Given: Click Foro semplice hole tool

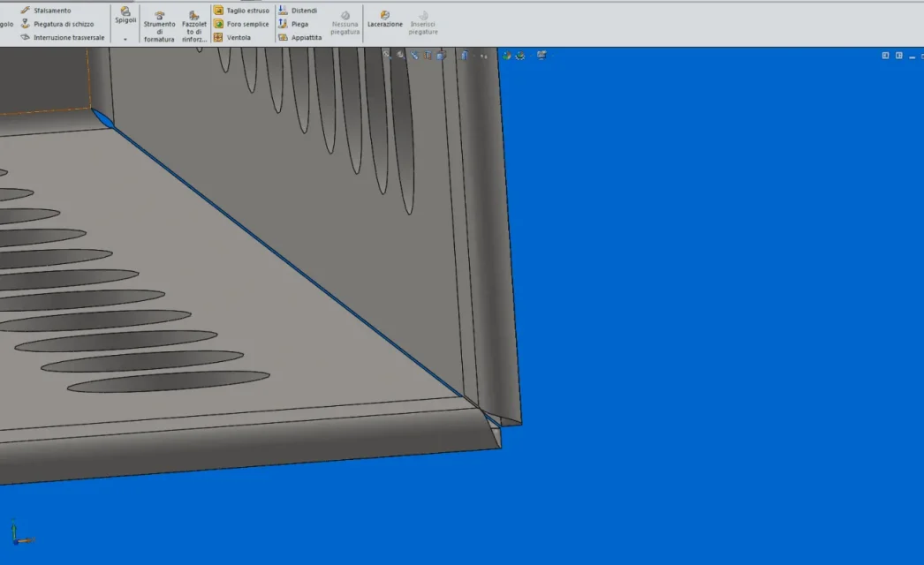Looking at the screenshot, I should (241, 24).
